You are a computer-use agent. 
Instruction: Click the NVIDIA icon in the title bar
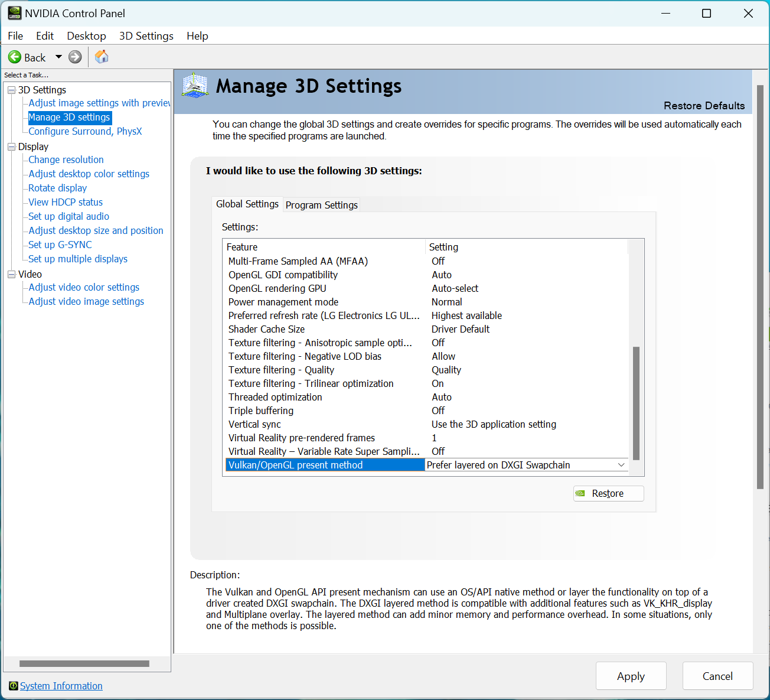[x=14, y=12]
